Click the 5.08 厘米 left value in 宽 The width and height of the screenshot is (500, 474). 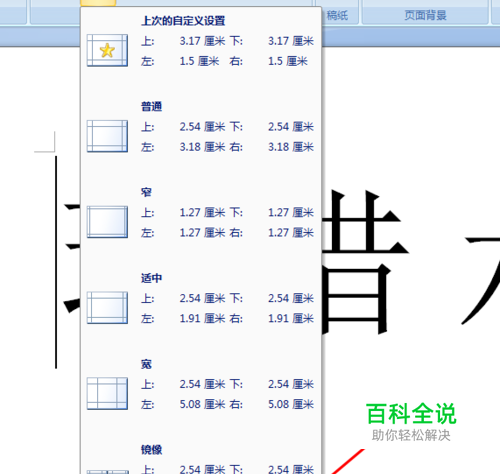pos(202,404)
